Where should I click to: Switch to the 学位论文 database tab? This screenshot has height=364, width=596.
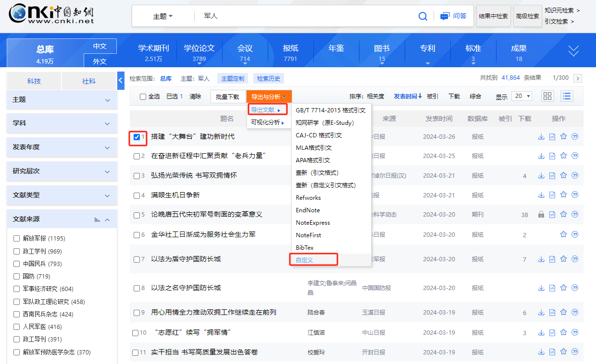[x=199, y=52]
